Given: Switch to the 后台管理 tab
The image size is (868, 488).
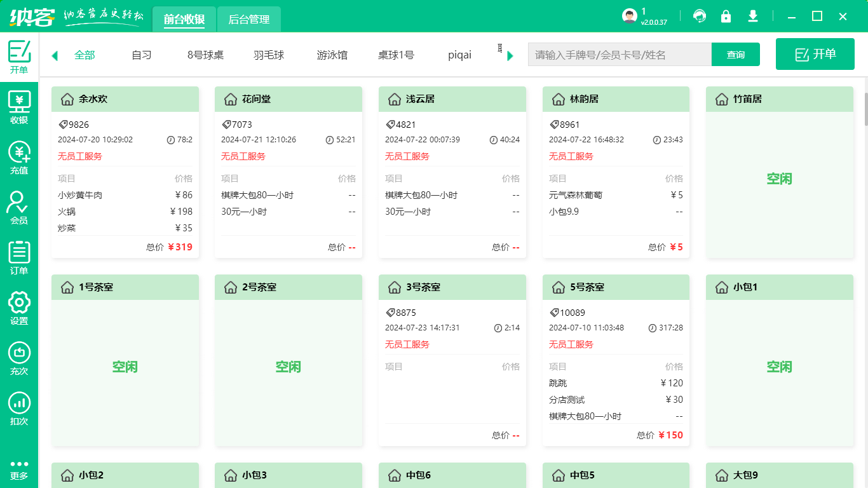Looking at the screenshot, I should [x=248, y=20].
